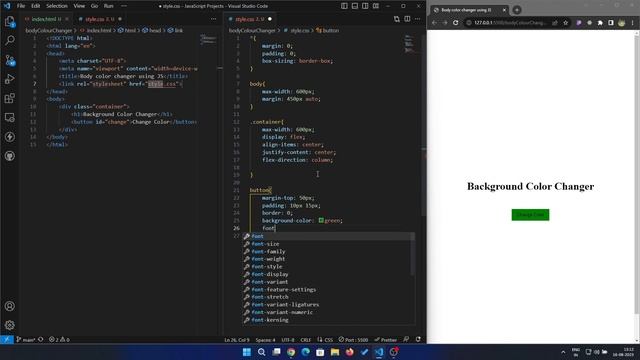The image size is (640, 360).
Task: Bookmark this page with the star icon
Action: pos(566,23)
